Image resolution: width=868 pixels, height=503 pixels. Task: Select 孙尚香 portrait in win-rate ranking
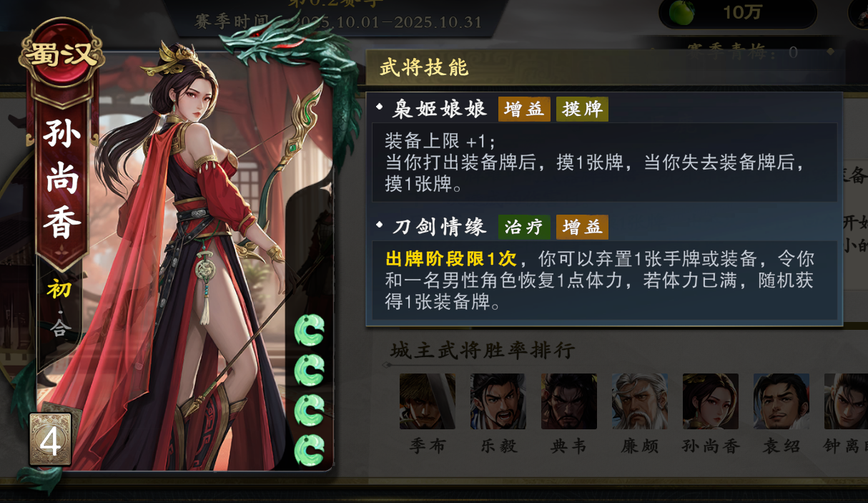pos(710,401)
